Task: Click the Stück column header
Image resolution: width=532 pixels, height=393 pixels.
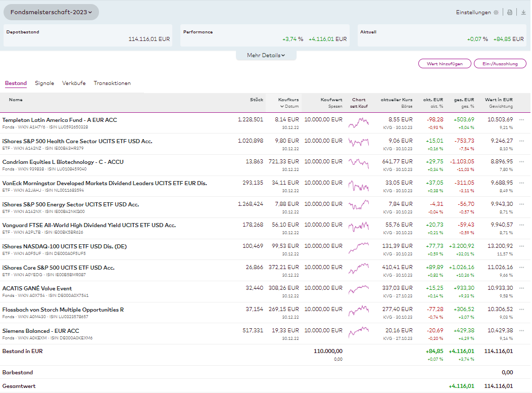Action: click(256, 100)
